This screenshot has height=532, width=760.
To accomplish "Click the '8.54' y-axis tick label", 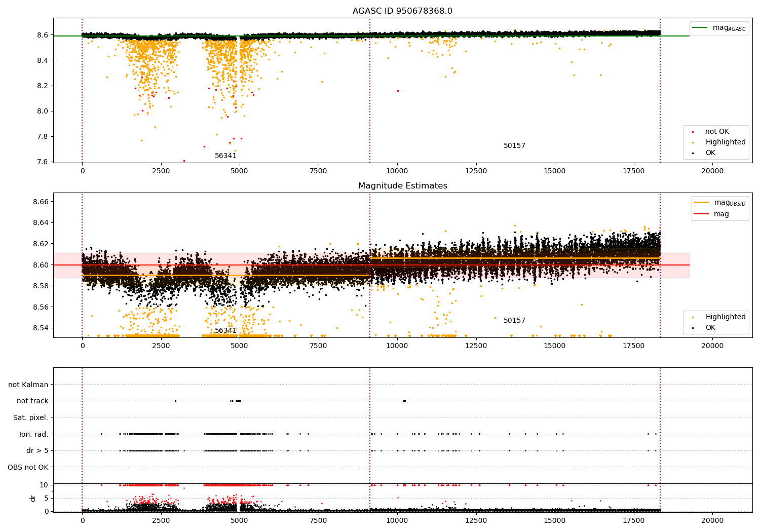I will click(x=41, y=328).
